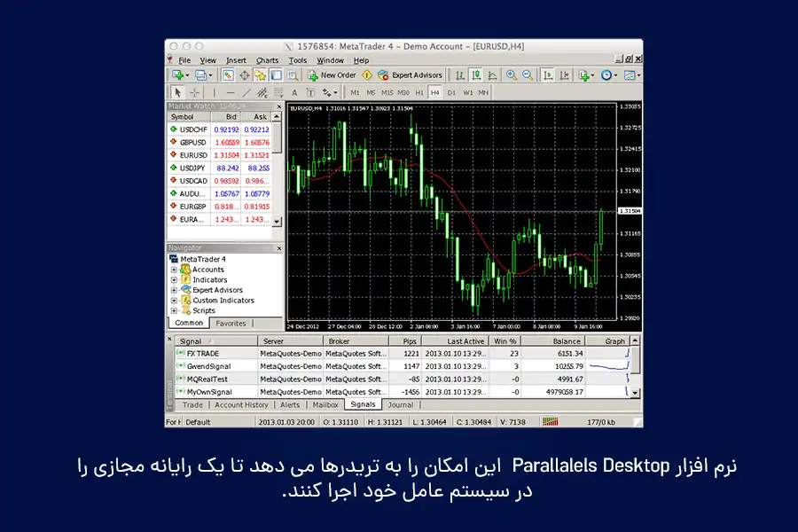Click the New Order button
The width and height of the screenshot is (798, 532).
tap(332, 75)
